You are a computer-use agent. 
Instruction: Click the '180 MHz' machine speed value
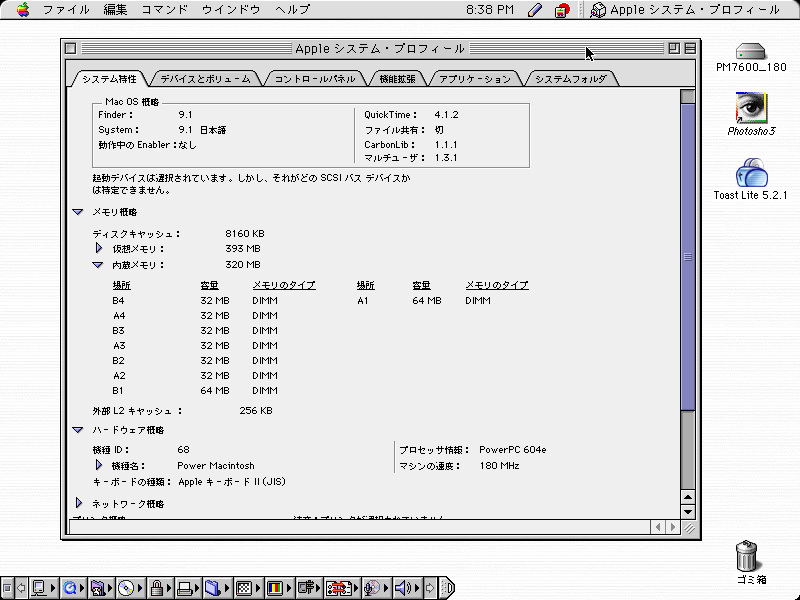[x=499, y=465]
